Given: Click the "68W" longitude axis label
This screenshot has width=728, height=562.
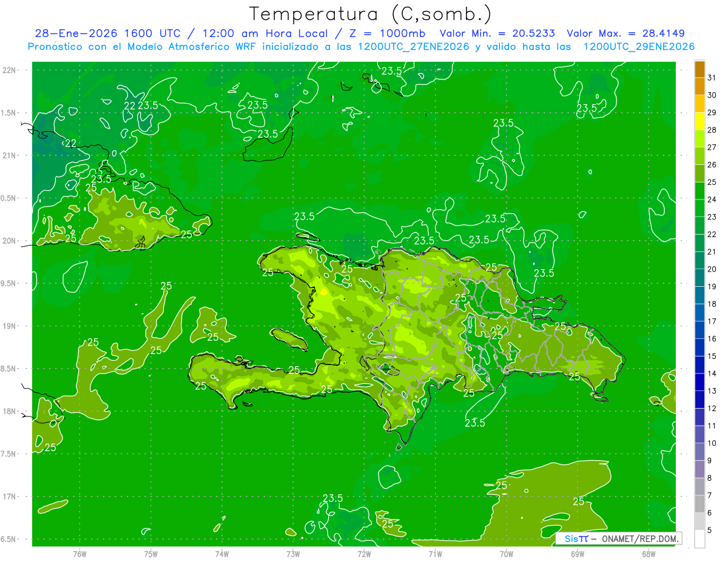Looking at the screenshot, I should coord(649,554).
